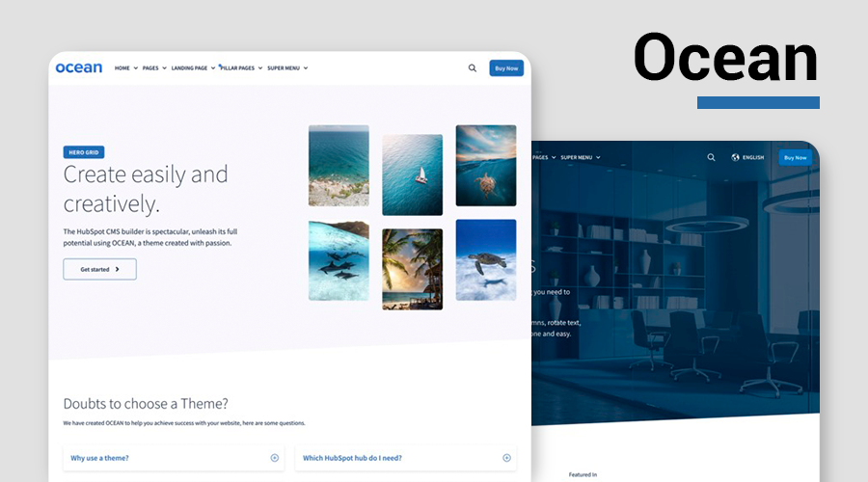Click the globe language icon beside ENGLISH
The width and height of the screenshot is (868, 482).
click(735, 157)
